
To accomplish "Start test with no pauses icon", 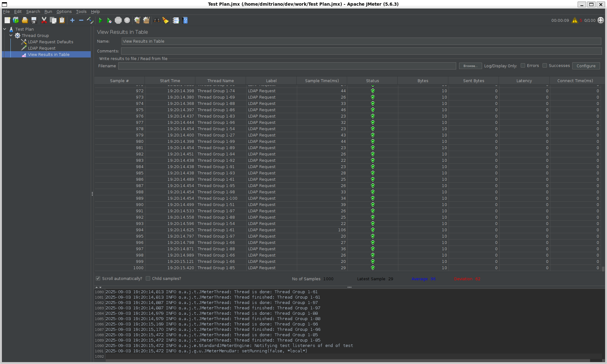I will coord(109,20).
